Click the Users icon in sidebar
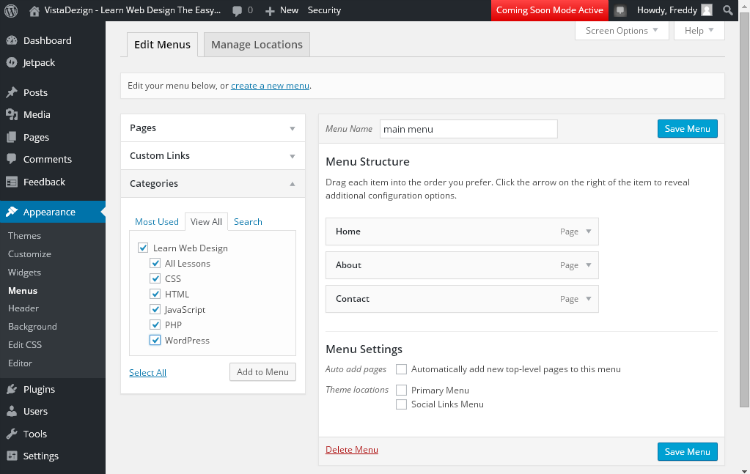 (11, 411)
